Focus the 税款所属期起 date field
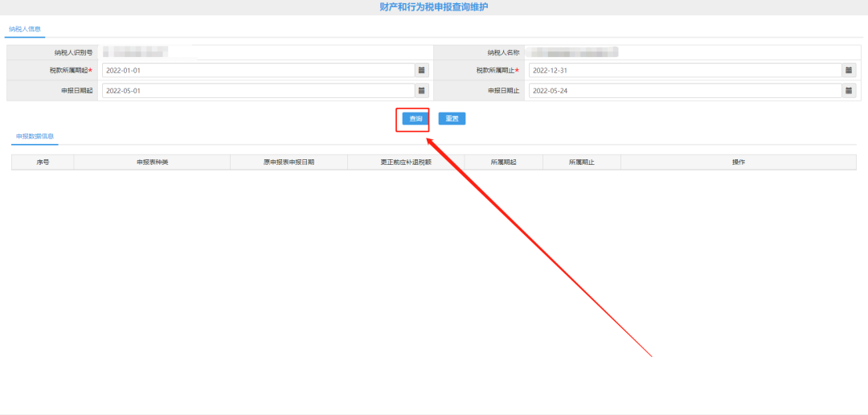This screenshot has width=868, height=415. [x=257, y=71]
